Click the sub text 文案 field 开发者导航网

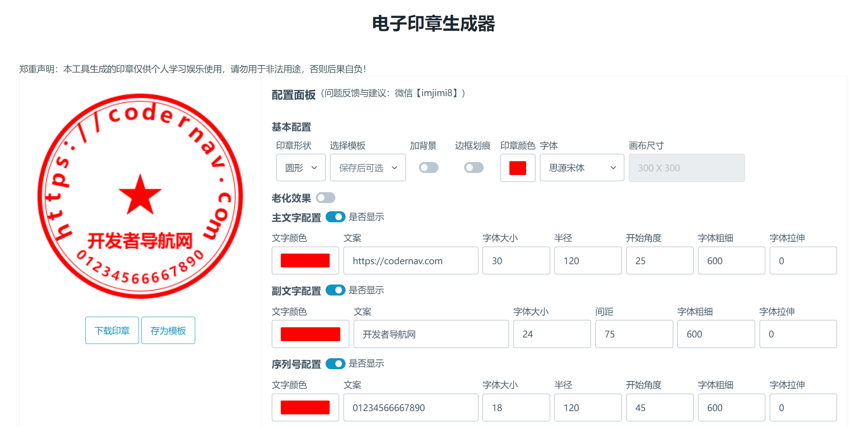point(431,334)
